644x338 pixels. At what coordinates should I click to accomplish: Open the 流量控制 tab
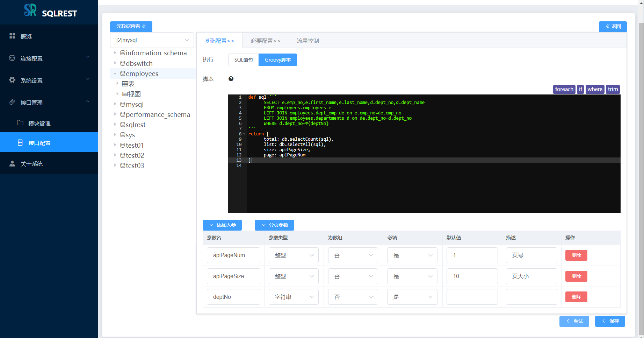point(308,41)
